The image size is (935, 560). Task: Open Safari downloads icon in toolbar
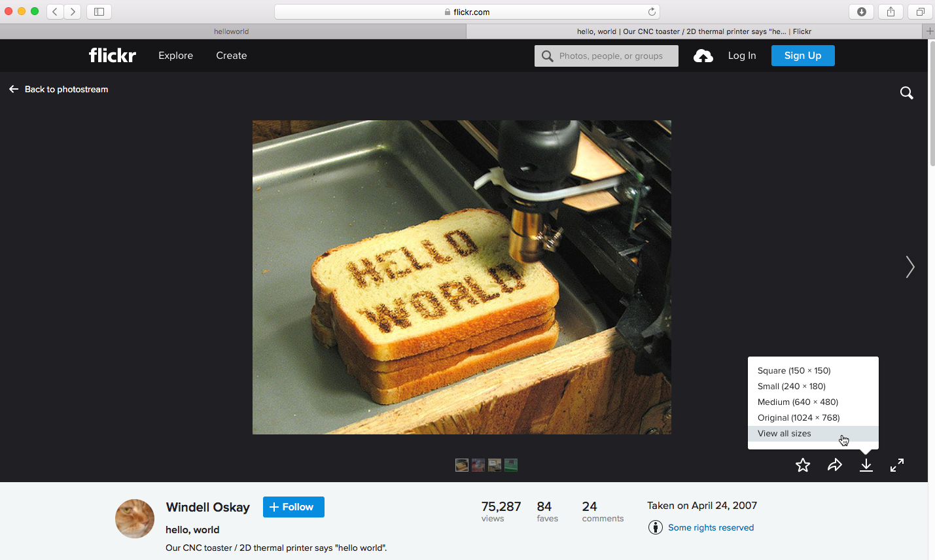click(861, 12)
